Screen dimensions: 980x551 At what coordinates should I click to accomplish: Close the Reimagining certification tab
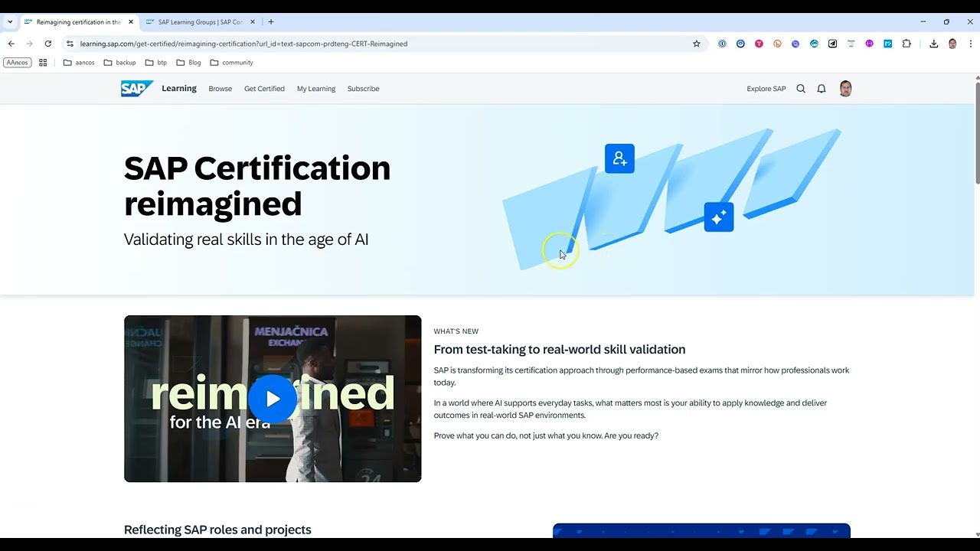pos(131,22)
